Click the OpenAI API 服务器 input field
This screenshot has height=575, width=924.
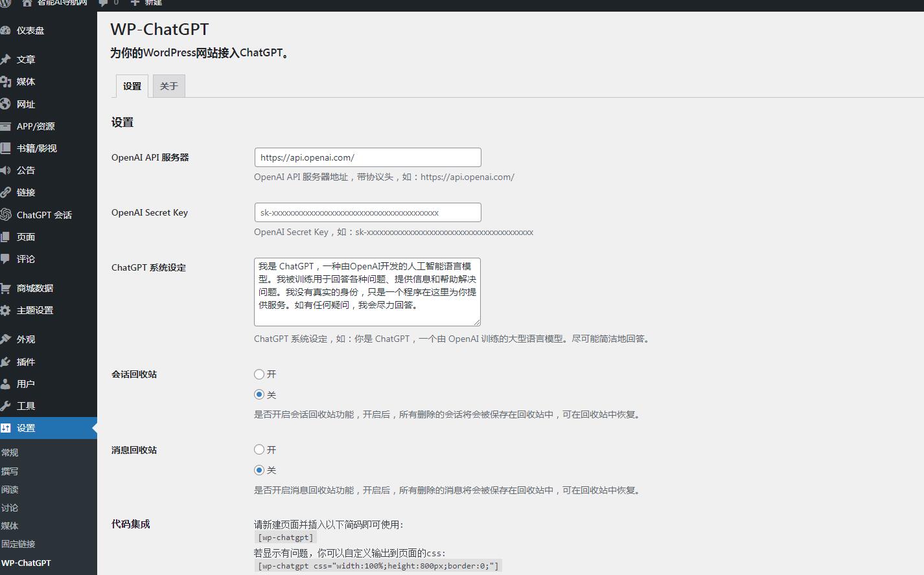coord(367,157)
